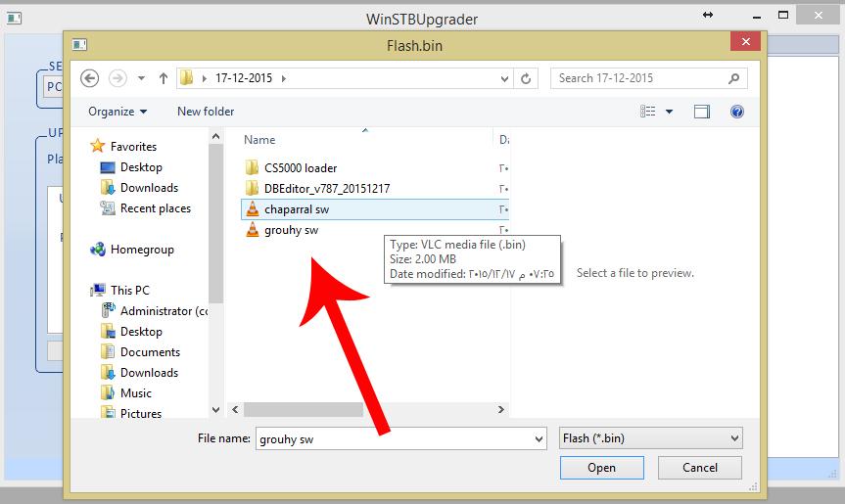
Task: Click the VLC cone icon of grouhy sw
Action: point(252,230)
